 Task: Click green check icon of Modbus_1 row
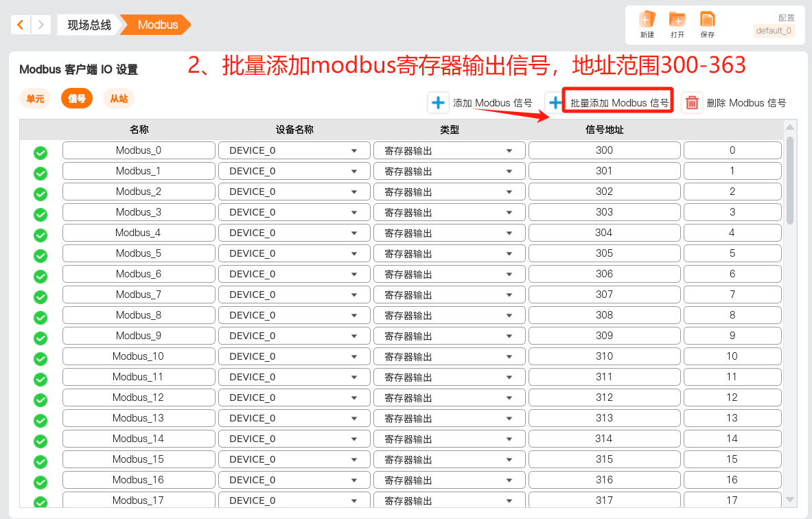click(x=40, y=174)
